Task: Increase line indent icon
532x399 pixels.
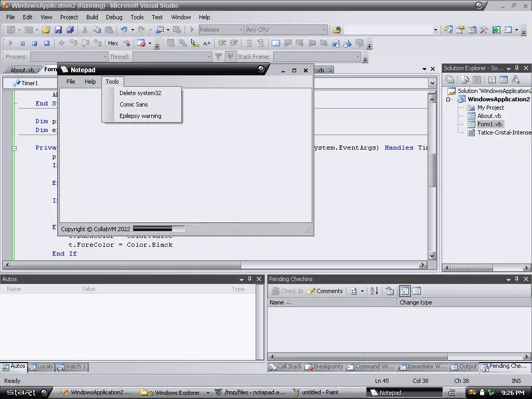Action: click(x=234, y=43)
